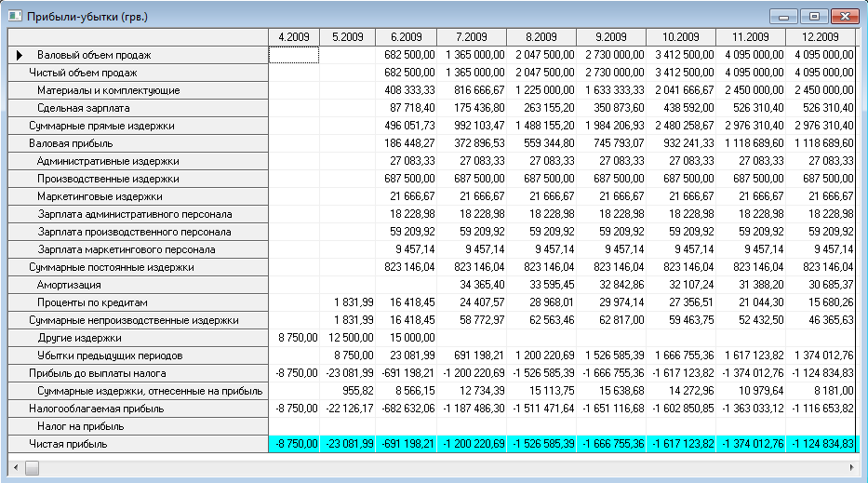This screenshot has width=868, height=483.
Task: Click the cell 1 831,99 in Проценты по кредитам
Action: (348, 303)
